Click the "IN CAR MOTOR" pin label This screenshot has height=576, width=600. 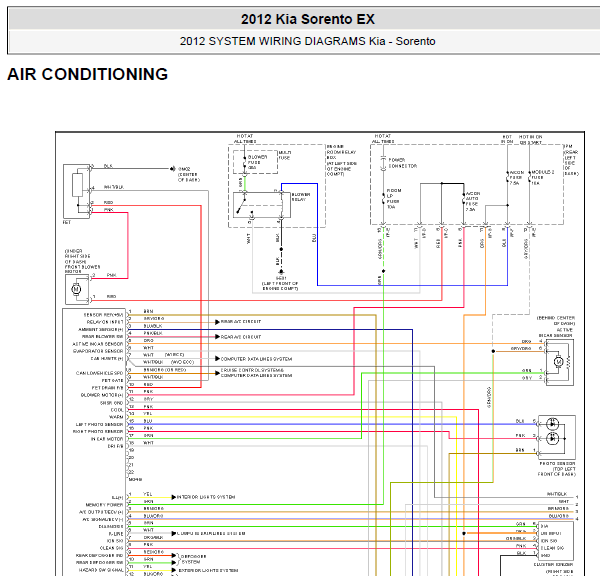click(107, 439)
